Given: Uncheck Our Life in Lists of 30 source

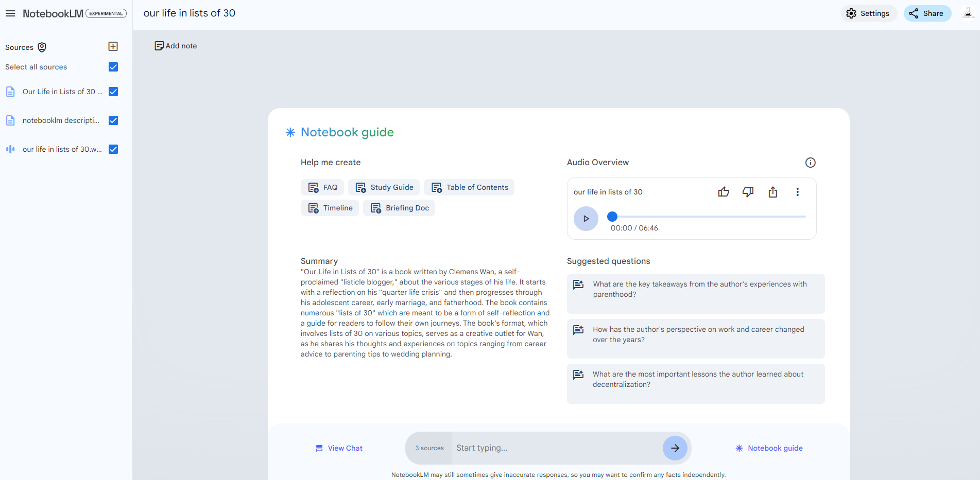Looking at the screenshot, I should point(113,92).
